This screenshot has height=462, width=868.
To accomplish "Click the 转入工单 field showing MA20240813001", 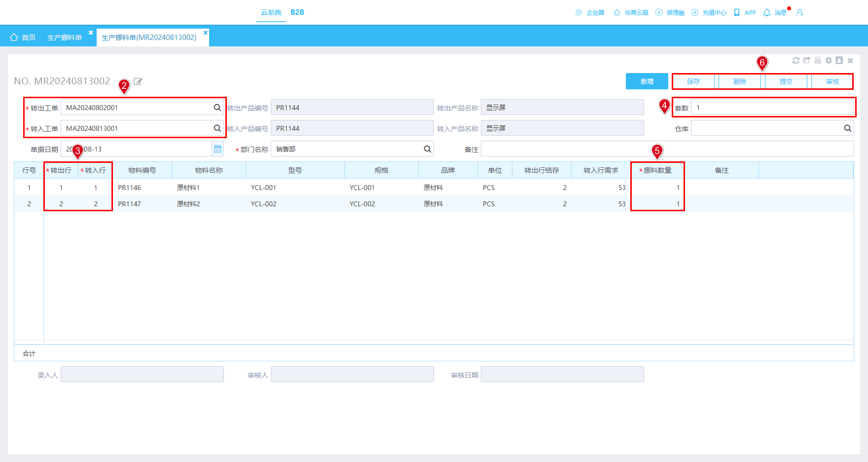I will click(142, 128).
